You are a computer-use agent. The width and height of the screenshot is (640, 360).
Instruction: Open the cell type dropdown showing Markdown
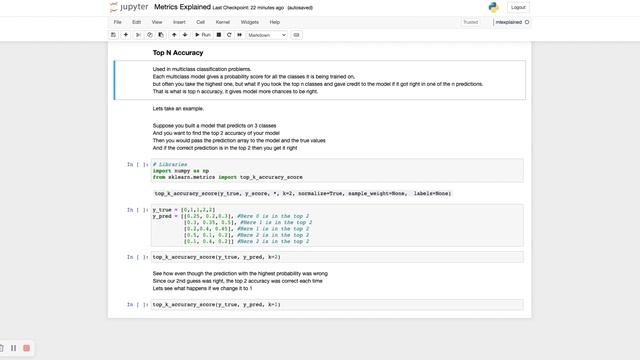click(267, 35)
